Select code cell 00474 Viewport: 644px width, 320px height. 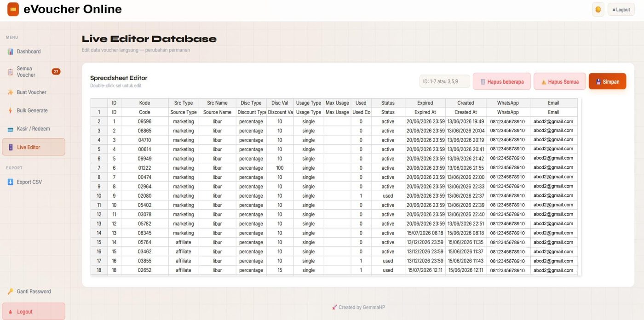[x=144, y=177]
